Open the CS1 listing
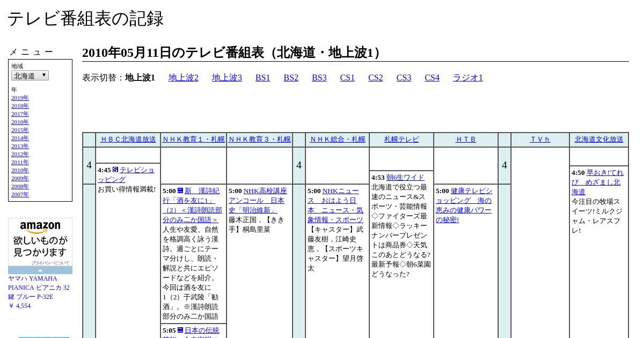This screenshot has height=338, width=644. [x=347, y=78]
